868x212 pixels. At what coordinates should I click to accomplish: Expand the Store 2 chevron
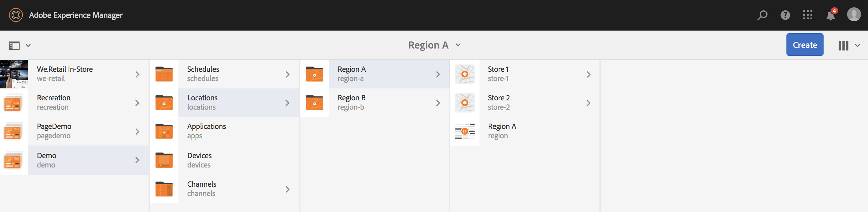point(588,103)
